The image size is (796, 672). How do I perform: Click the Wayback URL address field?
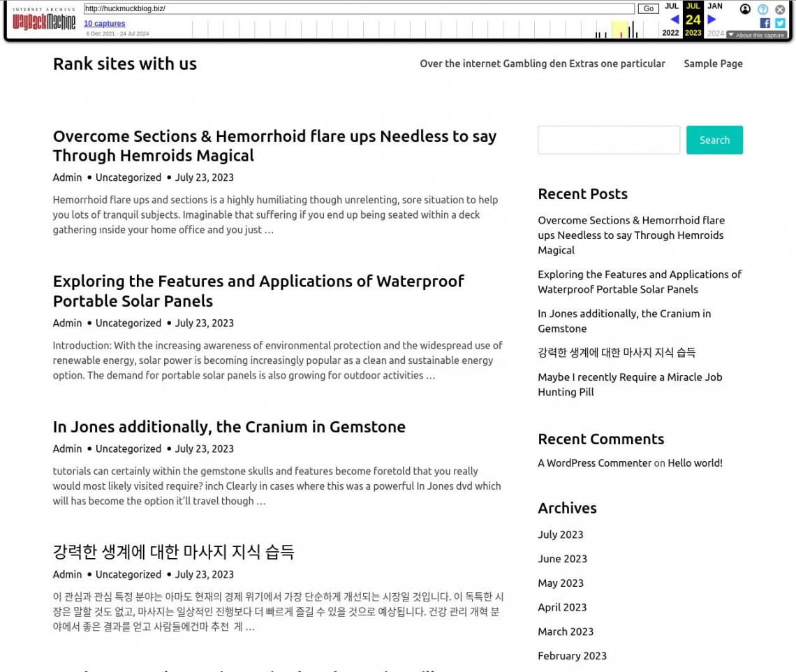(x=359, y=9)
